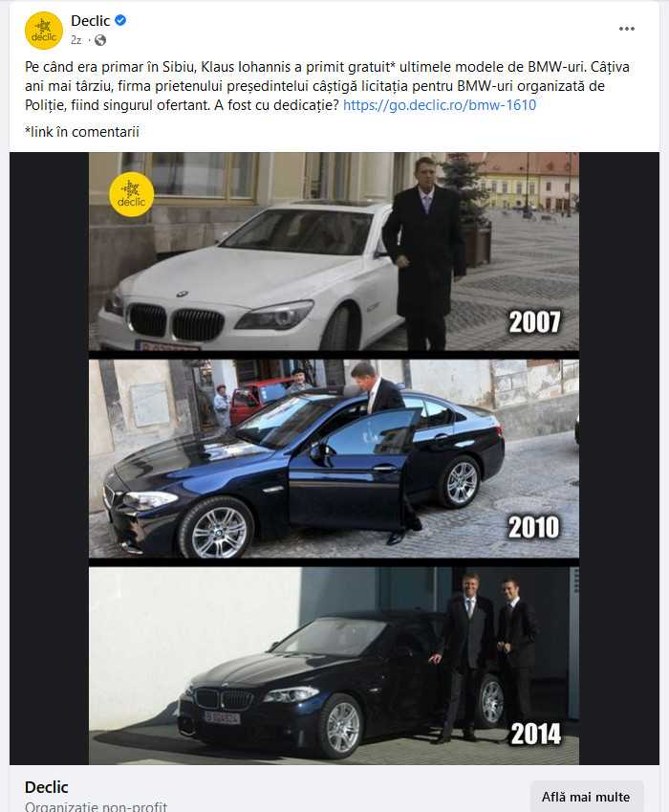This screenshot has height=812, width=669.
Task: Click the Declic page profile picture
Action: pos(44,31)
